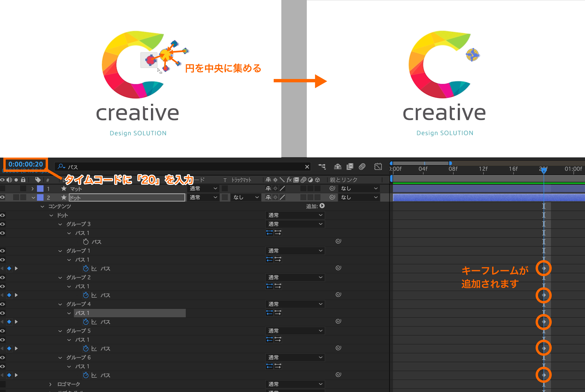Click the shy layers hide icon
The width and height of the screenshot is (585, 392).
point(338,166)
